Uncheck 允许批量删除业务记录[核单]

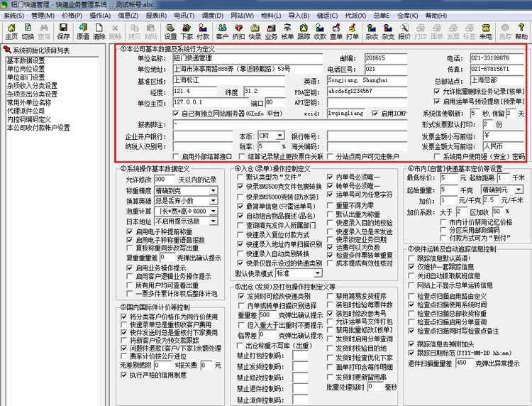click(x=438, y=92)
